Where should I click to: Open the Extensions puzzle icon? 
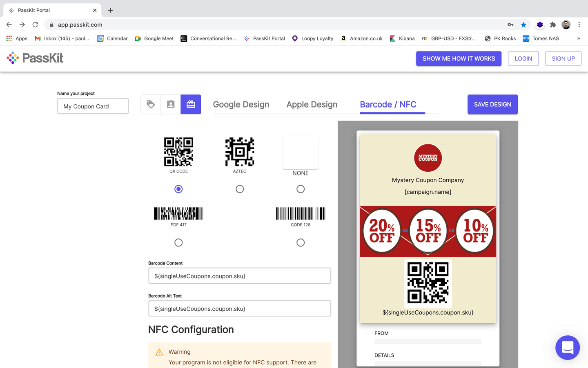pyautogui.click(x=553, y=25)
